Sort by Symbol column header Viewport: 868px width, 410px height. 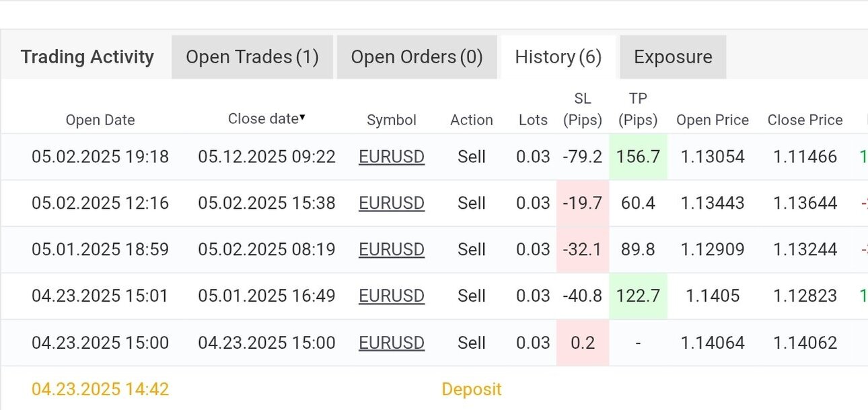click(x=392, y=121)
